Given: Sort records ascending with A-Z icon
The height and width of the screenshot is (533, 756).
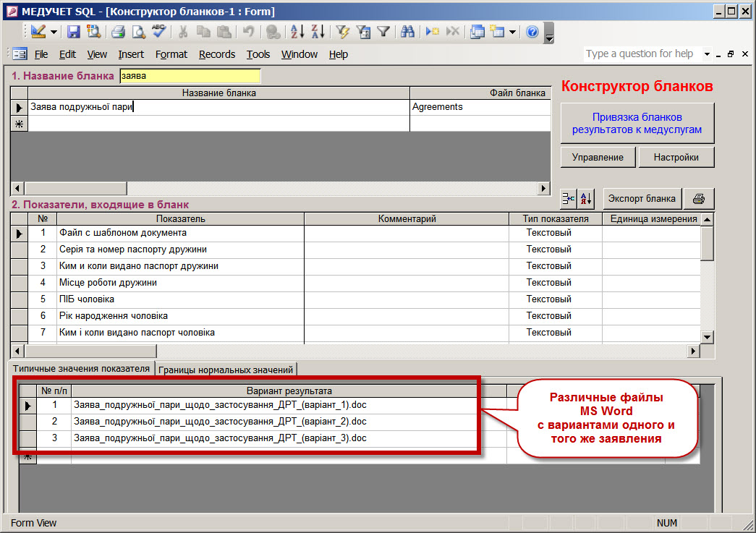Looking at the screenshot, I should [x=297, y=32].
